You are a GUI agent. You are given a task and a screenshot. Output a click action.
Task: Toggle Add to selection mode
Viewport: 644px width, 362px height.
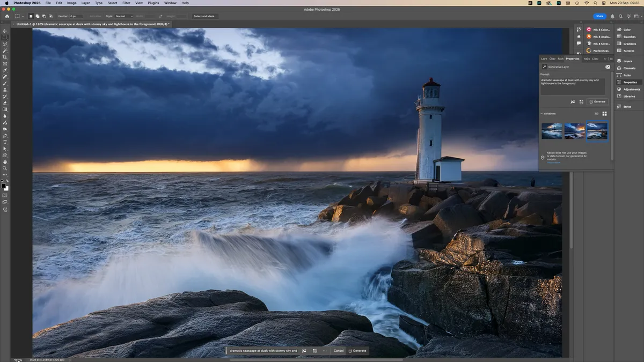pyautogui.click(x=37, y=16)
